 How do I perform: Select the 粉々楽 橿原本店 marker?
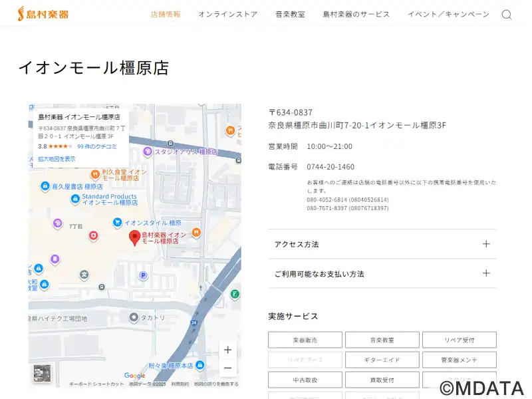[200, 365]
